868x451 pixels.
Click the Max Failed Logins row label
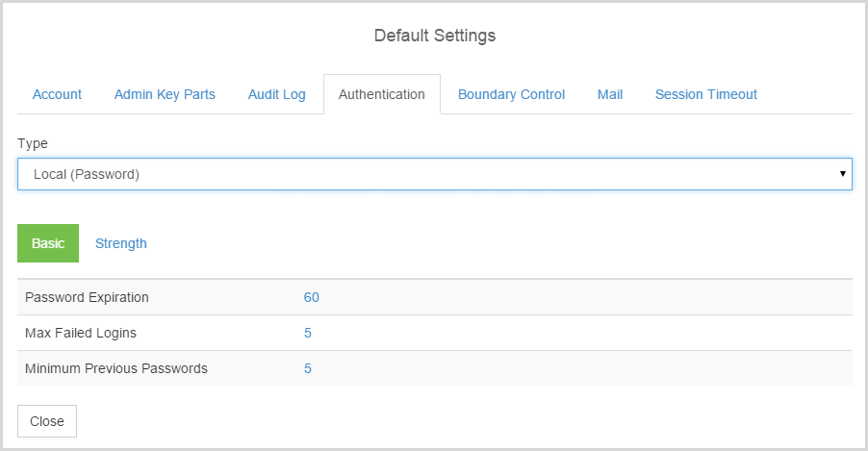click(x=81, y=333)
